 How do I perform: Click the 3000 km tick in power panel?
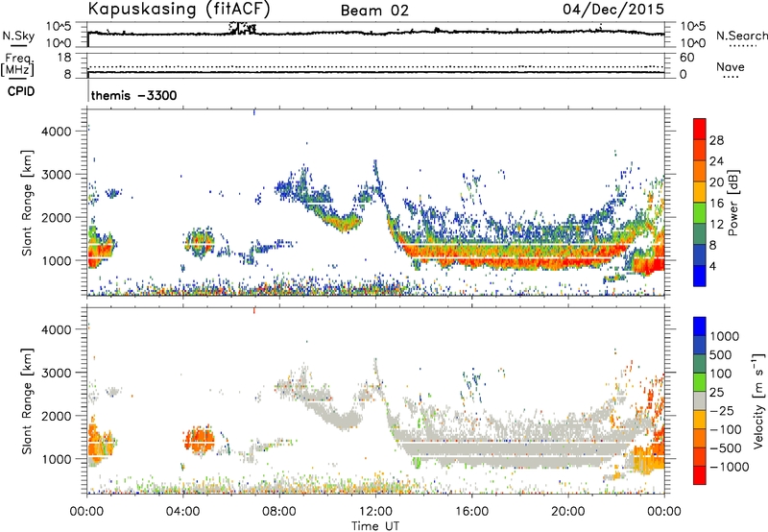(57, 175)
